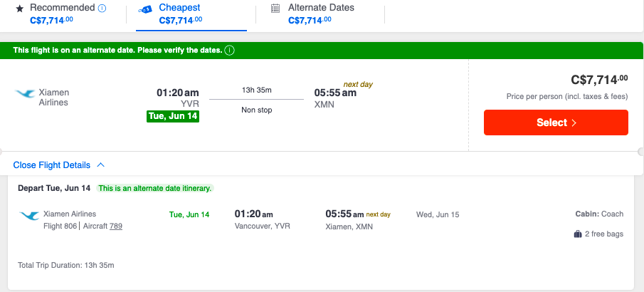The height and width of the screenshot is (292, 644).
Task: Open the Alternate Dates tab
Action: coord(320,14)
